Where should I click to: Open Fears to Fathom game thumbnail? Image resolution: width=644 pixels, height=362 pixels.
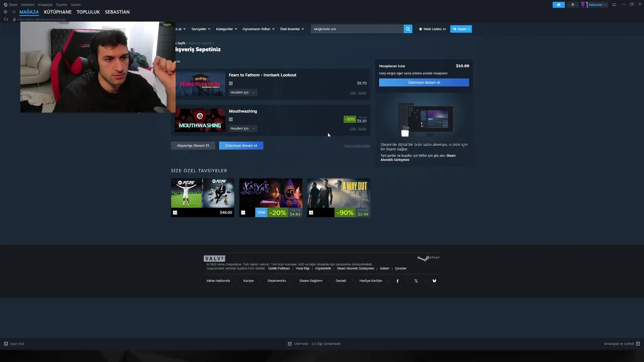tap(200, 84)
